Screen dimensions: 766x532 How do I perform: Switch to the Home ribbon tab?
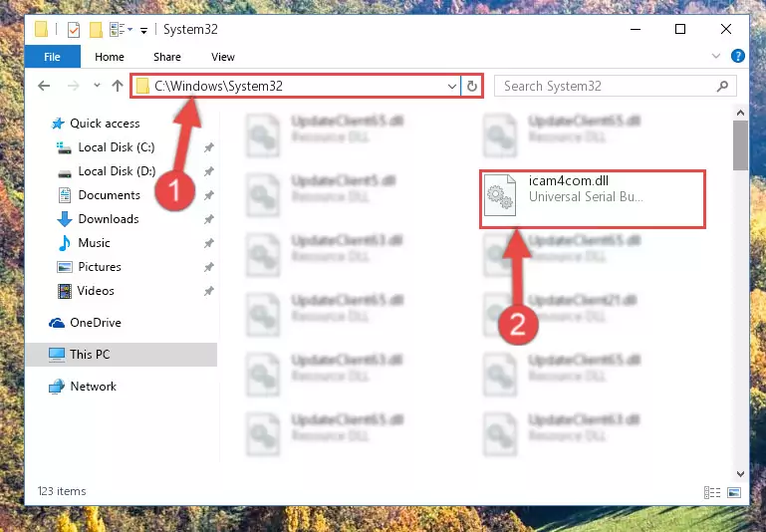pyautogui.click(x=109, y=57)
